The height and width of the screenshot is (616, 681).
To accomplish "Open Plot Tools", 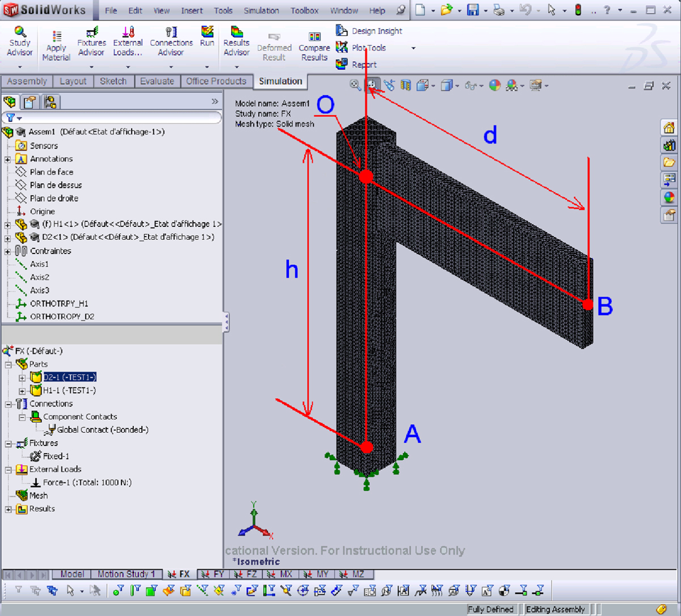I will [x=361, y=48].
